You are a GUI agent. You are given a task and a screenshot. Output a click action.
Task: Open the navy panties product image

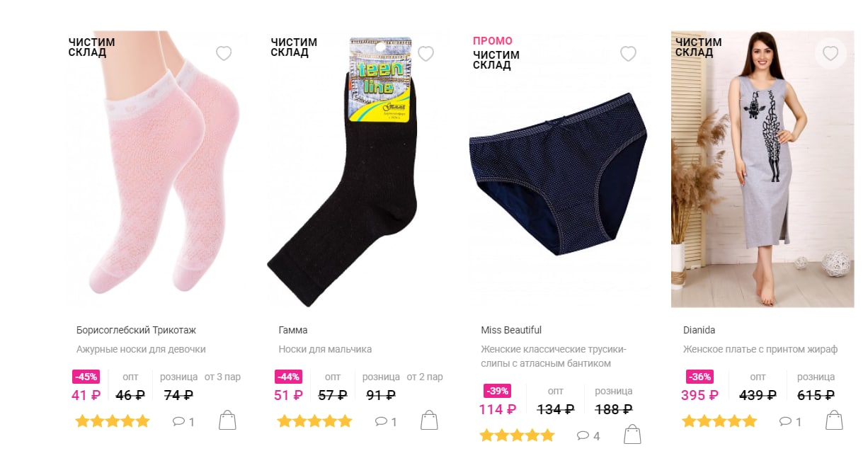(559, 170)
